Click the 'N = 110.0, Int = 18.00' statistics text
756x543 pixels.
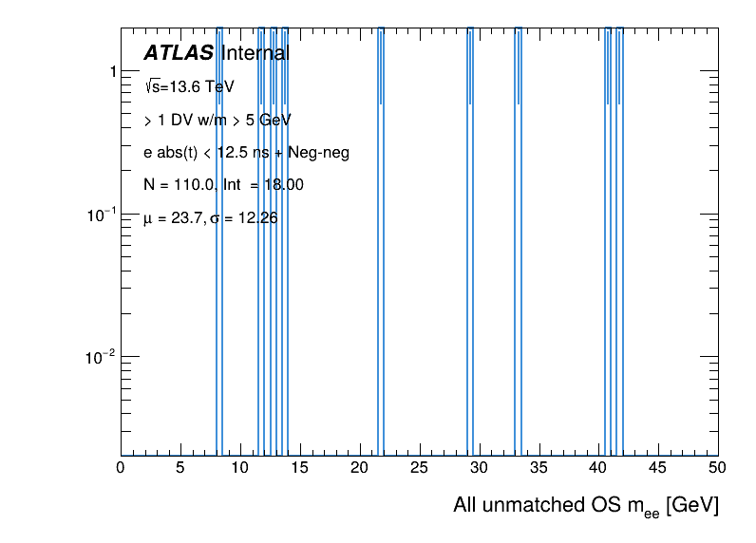click(223, 185)
